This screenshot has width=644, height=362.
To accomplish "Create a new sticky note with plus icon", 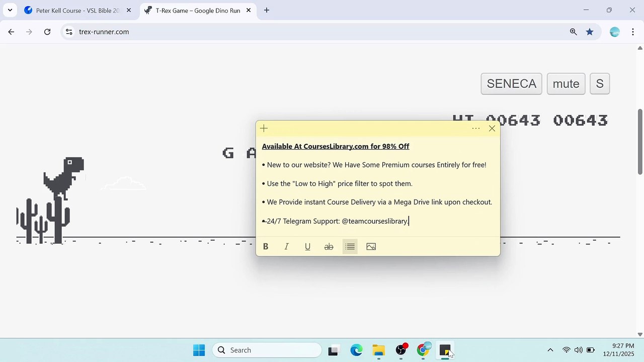I will (x=264, y=128).
